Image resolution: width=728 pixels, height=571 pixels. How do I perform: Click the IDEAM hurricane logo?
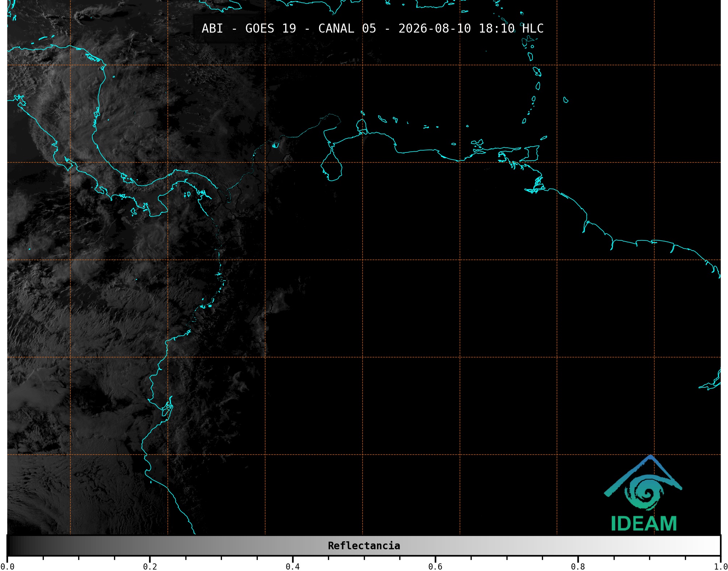click(x=643, y=483)
